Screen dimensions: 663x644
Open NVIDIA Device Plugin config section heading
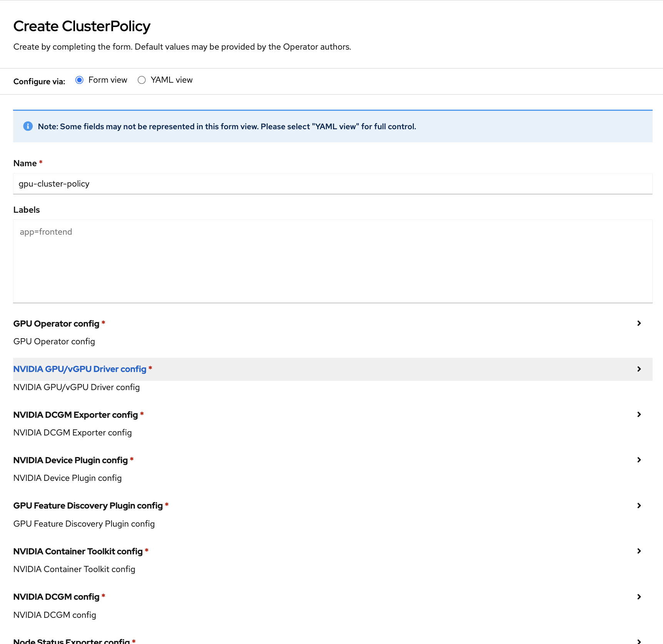pyautogui.click(x=70, y=460)
